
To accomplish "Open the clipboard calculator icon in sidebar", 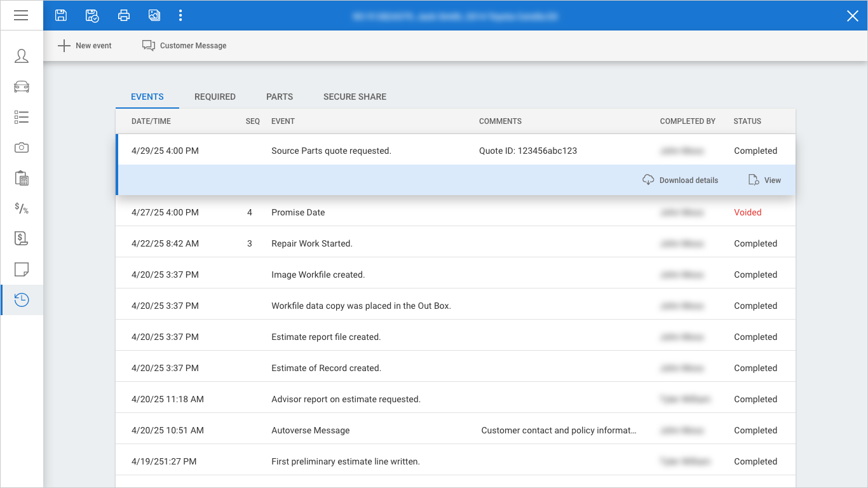I will (x=22, y=178).
